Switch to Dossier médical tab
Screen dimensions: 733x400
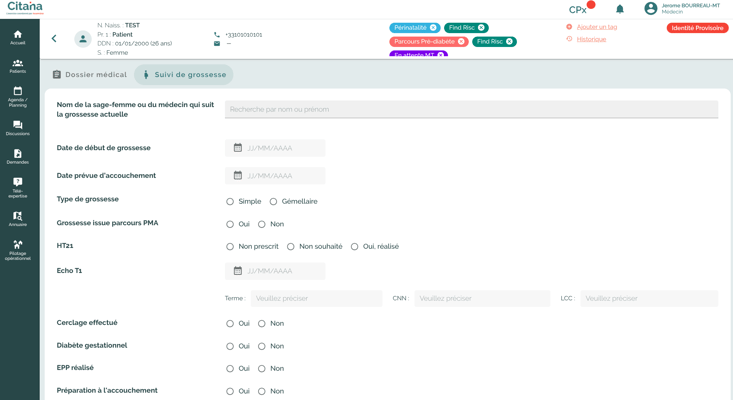click(x=90, y=75)
